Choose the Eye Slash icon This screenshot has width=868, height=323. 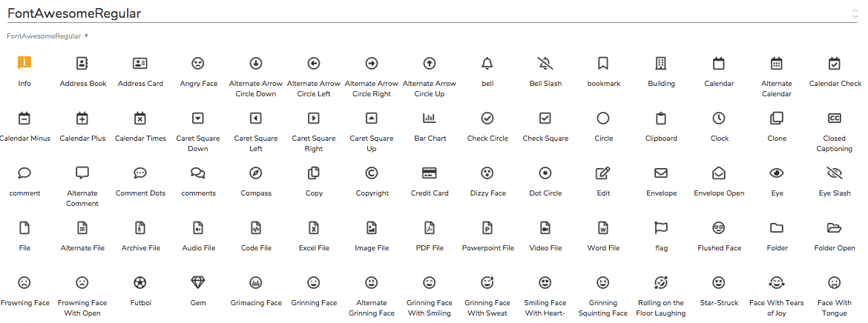click(834, 173)
